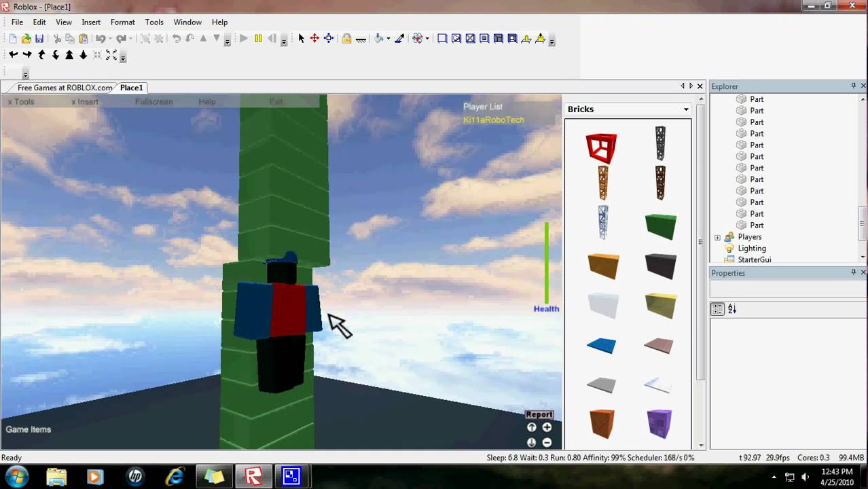This screenshot has width=868, height=489.
Task: Toggle the Anchor tool icon
Action: point(361,39)
